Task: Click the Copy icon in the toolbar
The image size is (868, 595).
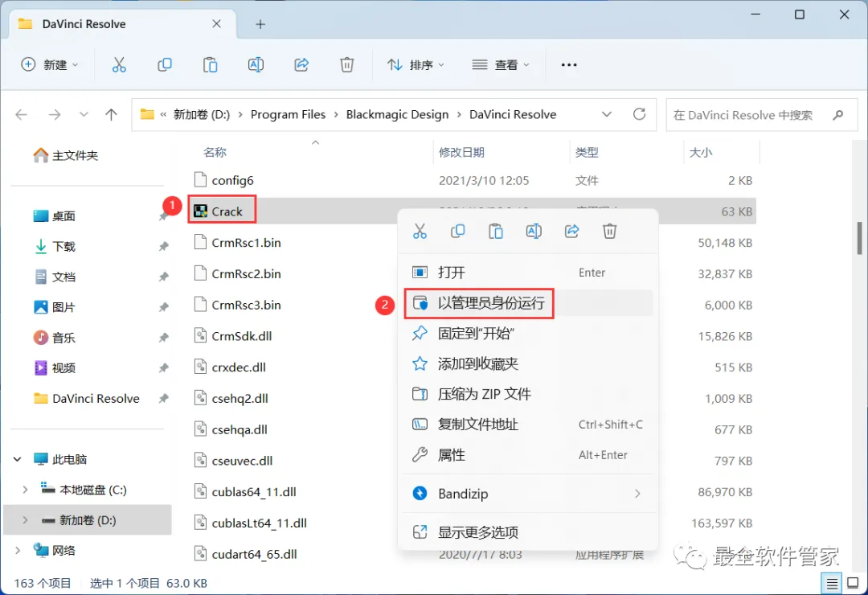Action: (165, 65)
